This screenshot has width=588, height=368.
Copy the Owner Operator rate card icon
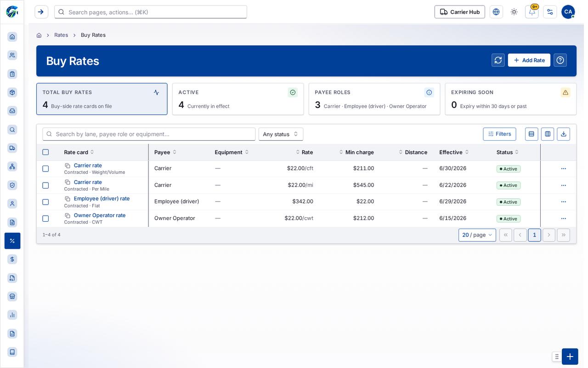tap(68, 215)
